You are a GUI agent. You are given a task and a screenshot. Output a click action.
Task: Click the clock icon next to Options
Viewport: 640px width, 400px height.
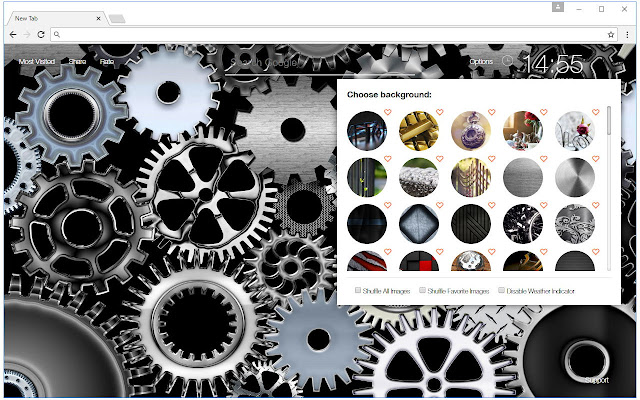[x=507, y=61]
